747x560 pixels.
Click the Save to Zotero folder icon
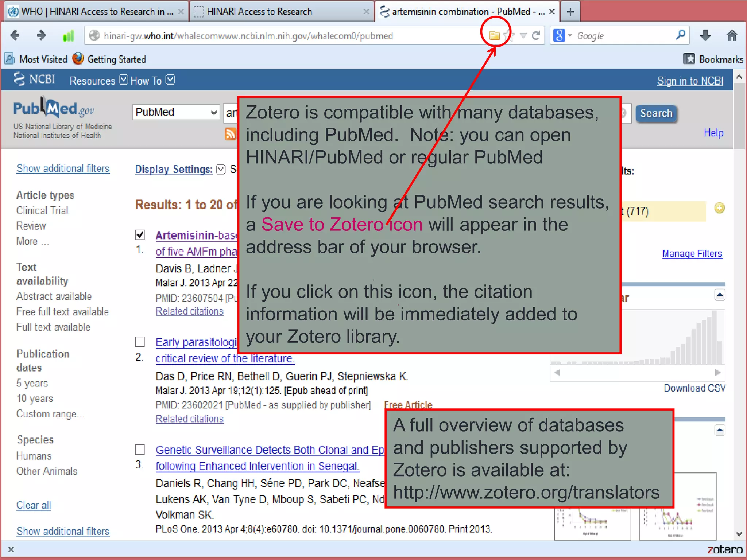tap(494, 35)
